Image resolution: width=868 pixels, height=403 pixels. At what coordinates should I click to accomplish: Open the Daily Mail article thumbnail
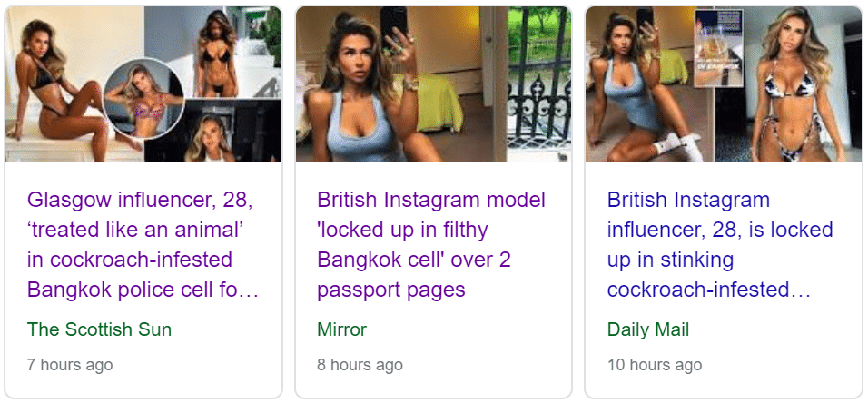pyautogui.click(x=724, y=84)
